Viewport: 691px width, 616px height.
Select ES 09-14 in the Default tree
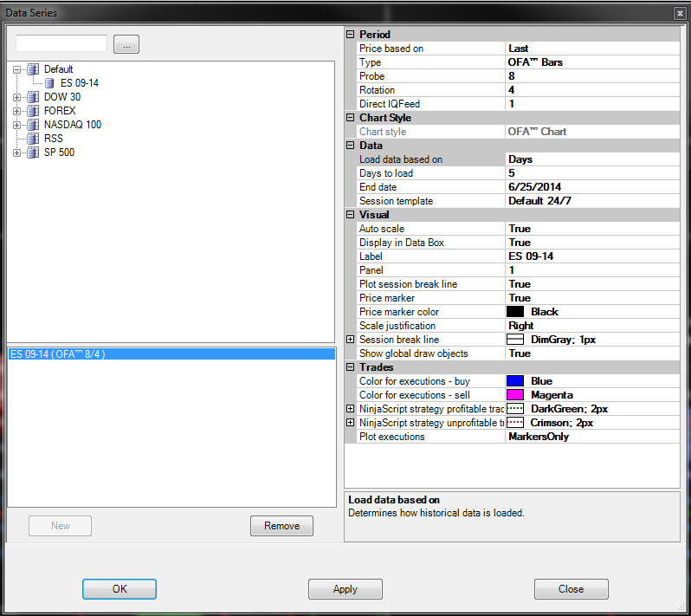(80, 83)
